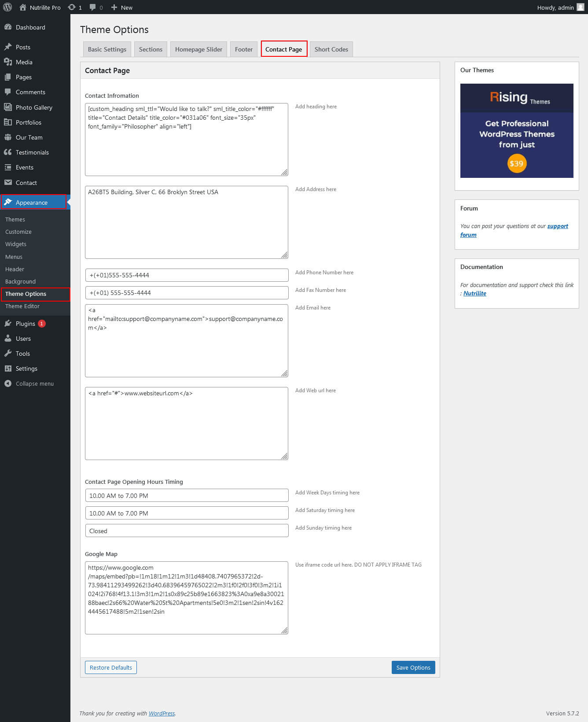Open Theme Editor under Appearance
588x722 pixels.
tap(22, 306)
